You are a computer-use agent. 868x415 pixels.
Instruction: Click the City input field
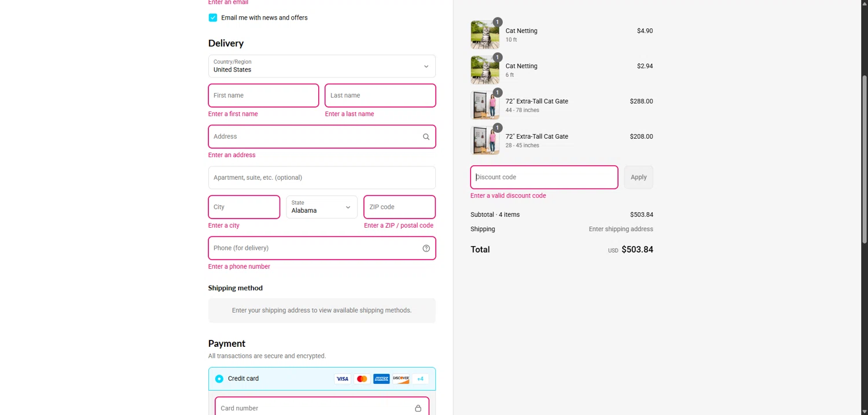244,207
